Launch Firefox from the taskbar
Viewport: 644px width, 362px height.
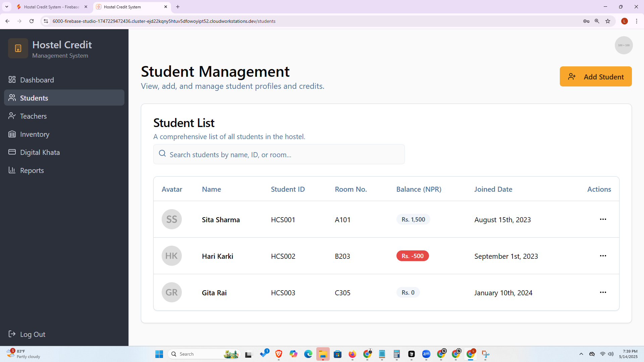[352, 354]
